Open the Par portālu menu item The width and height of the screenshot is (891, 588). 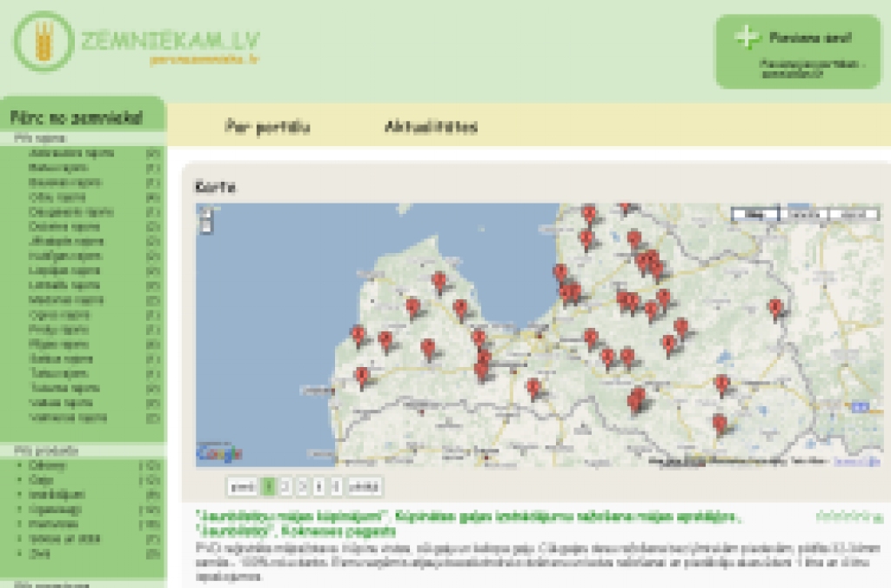click(x=267, y=127)
